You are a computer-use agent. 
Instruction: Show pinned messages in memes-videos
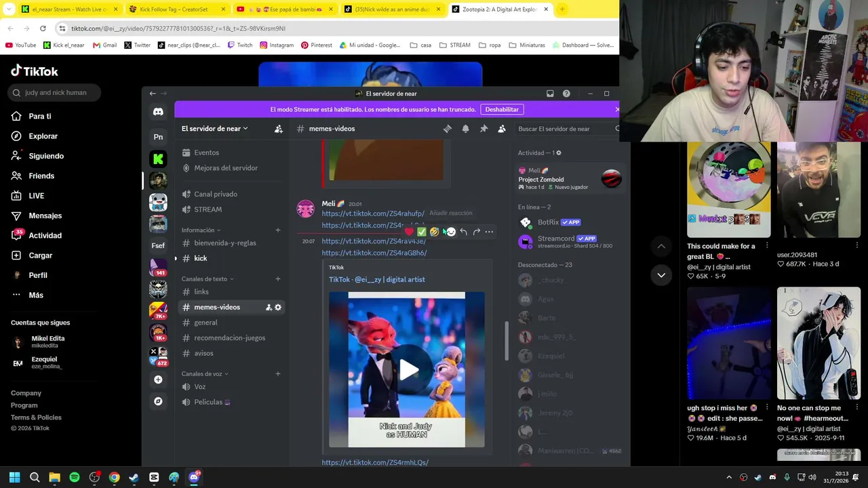[484, 129]
